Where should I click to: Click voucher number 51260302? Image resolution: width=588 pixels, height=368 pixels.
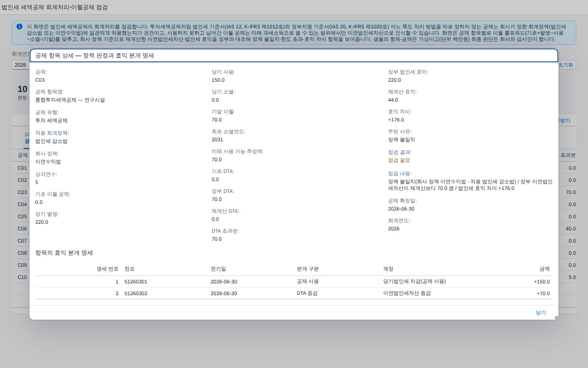coord(136,293)
